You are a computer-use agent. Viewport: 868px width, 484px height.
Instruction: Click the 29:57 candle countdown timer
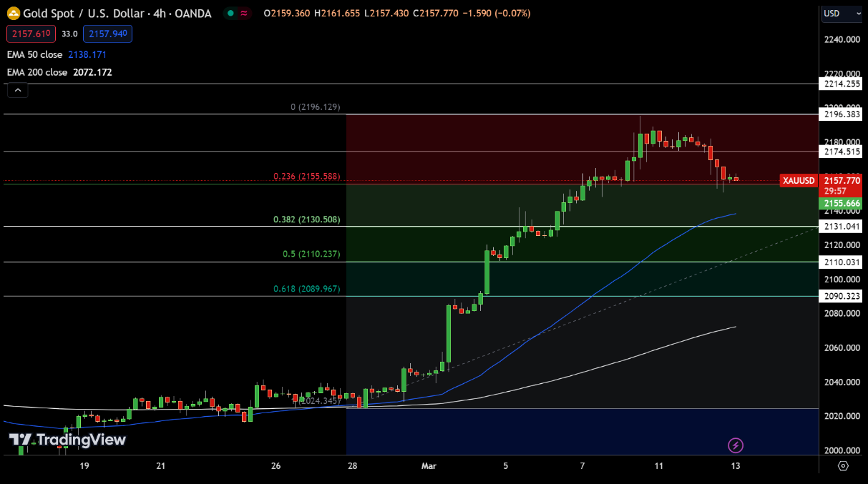click(x=835, y=191)
